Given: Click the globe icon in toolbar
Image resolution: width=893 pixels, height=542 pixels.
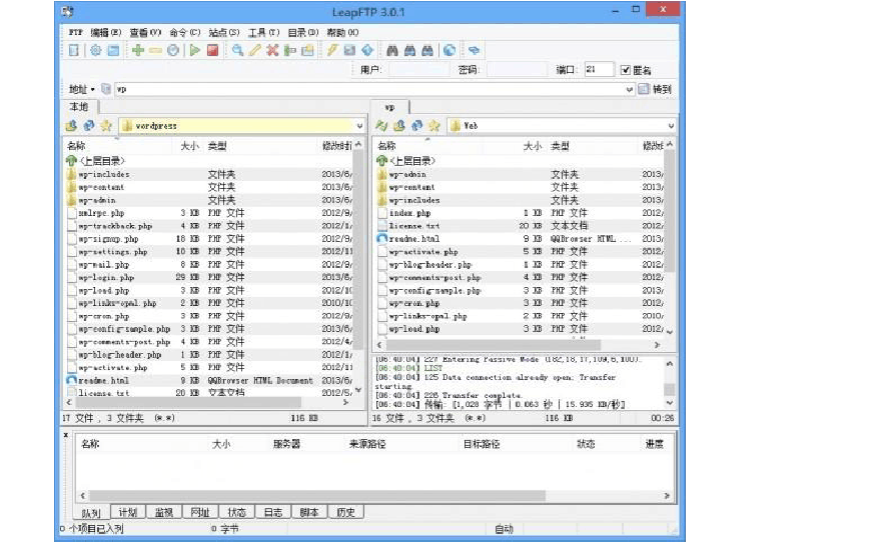Looking at the screenshot, I should (450, 50).
